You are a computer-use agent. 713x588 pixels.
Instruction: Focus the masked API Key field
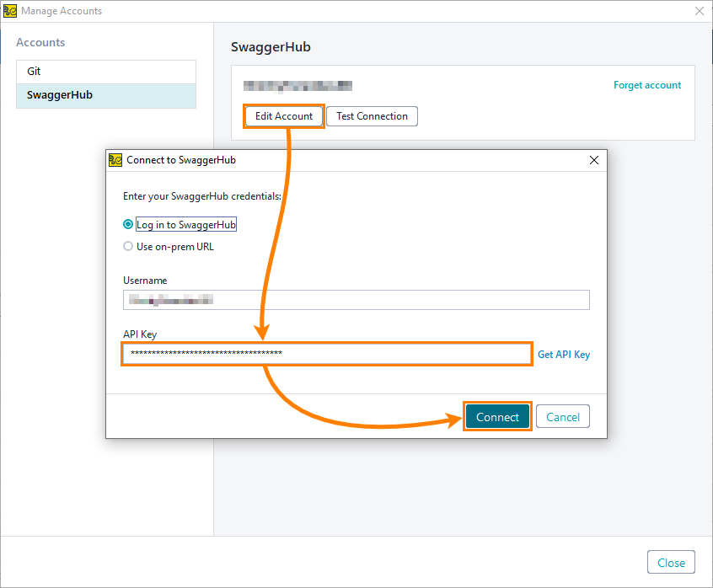click(326, 354)
